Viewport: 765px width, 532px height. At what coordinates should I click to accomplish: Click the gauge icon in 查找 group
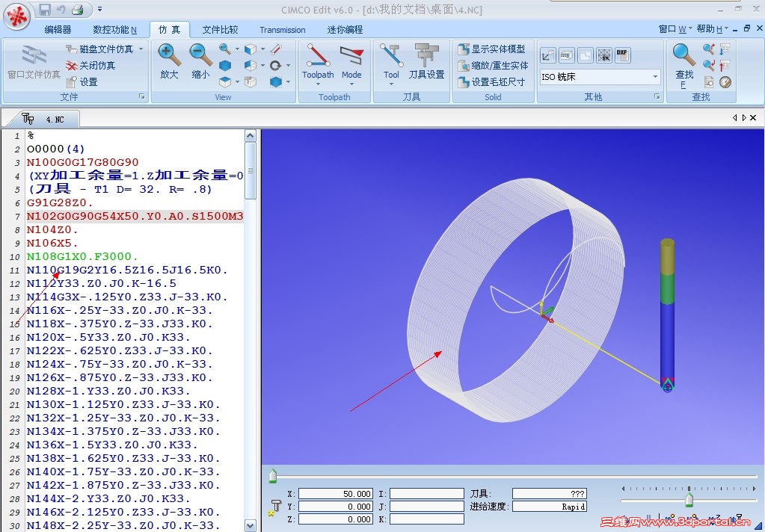tap(725, 82)
